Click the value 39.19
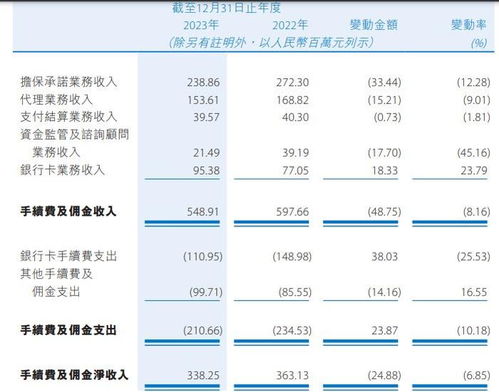This screenshot has width=499, height=392. [x=296, y=153]
